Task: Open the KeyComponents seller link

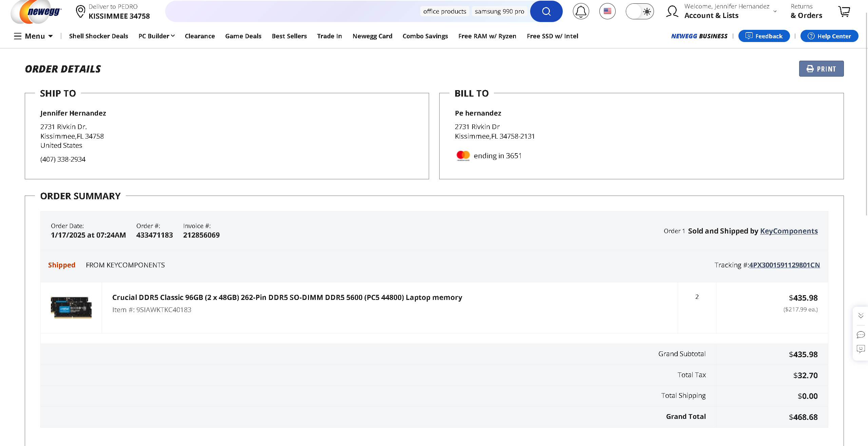Action: 789,231
